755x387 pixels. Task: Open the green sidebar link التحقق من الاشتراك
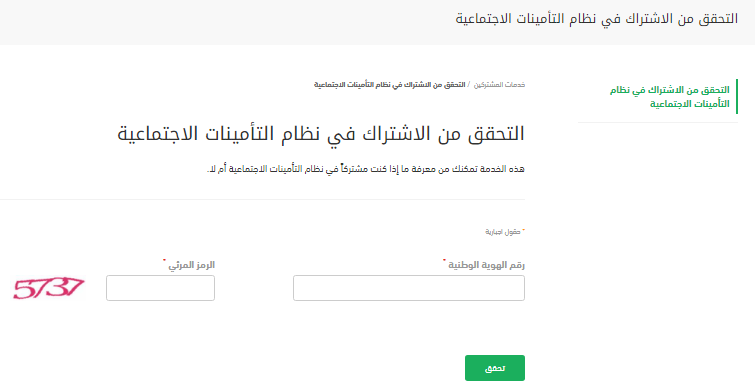point(670,97)
